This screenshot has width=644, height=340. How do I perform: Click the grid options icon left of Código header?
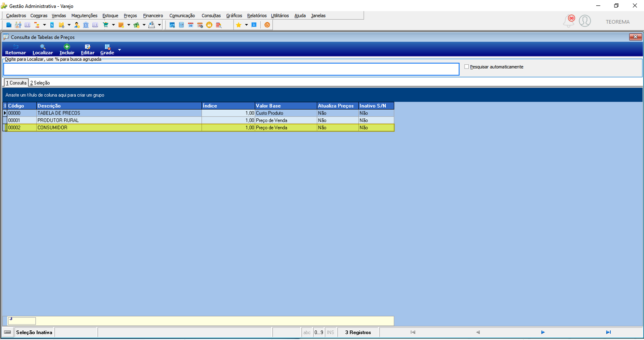point(5,106)
